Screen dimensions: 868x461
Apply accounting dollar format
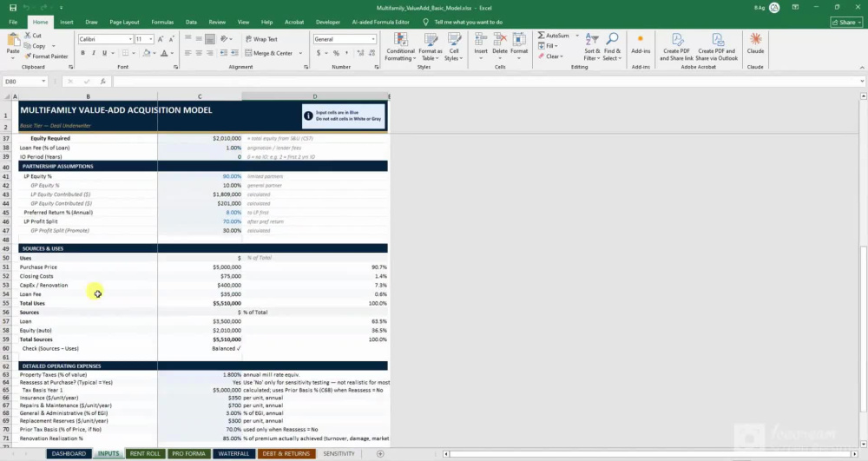tap(319, 53)
